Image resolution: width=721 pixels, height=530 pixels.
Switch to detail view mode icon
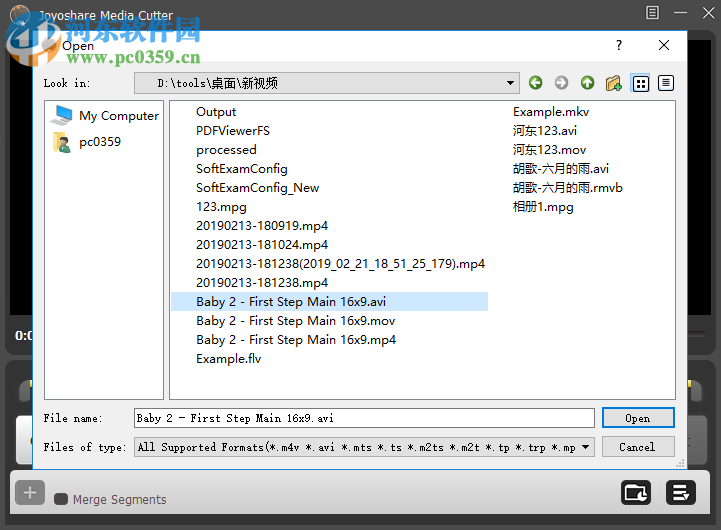click(x=665, y=83)
